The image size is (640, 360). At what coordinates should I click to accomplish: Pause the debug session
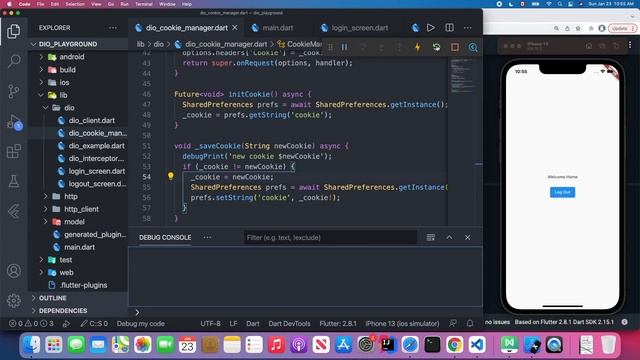(x=344, y=47)
